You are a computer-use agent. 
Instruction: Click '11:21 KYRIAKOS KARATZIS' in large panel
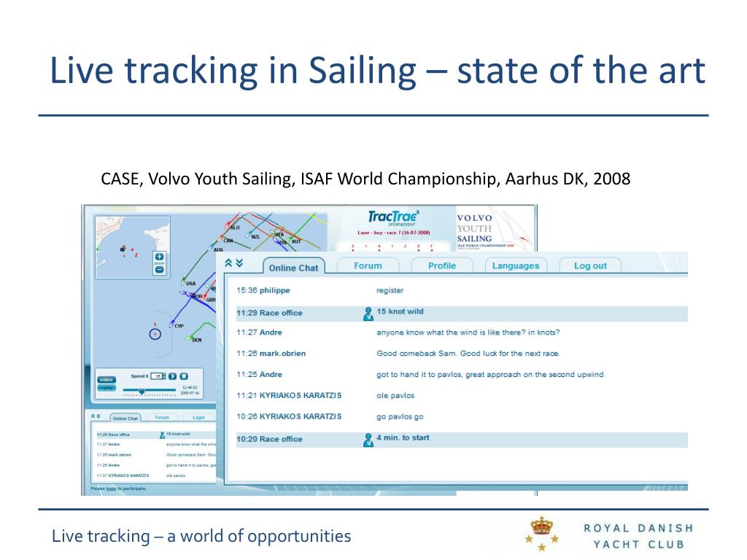289,395
